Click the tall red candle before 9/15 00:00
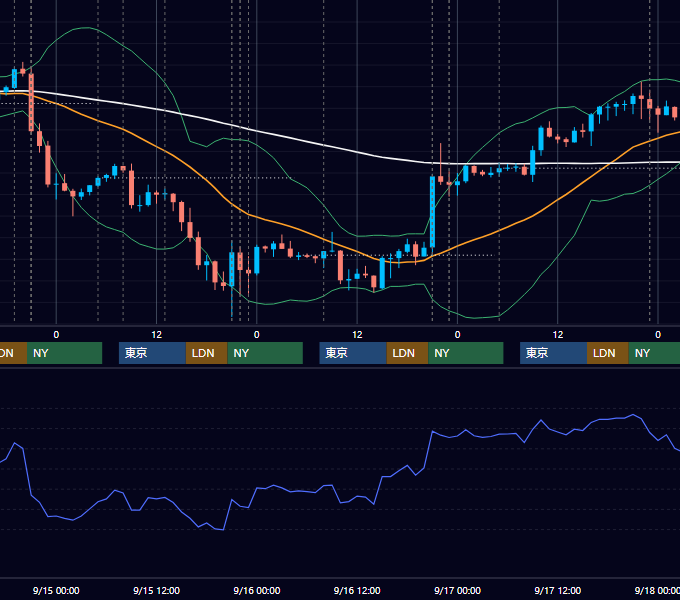Image resolution: width=680 pixels, height=600 pixels. click(31, 102)
